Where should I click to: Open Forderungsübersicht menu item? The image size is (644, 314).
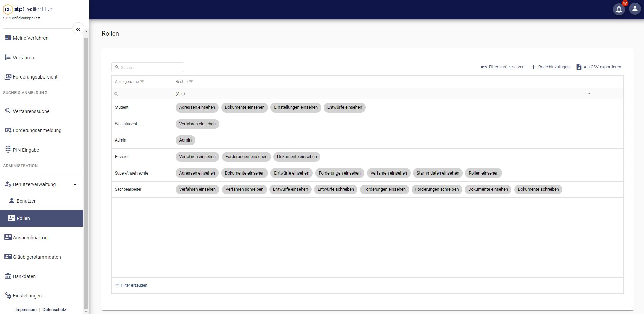35,77
